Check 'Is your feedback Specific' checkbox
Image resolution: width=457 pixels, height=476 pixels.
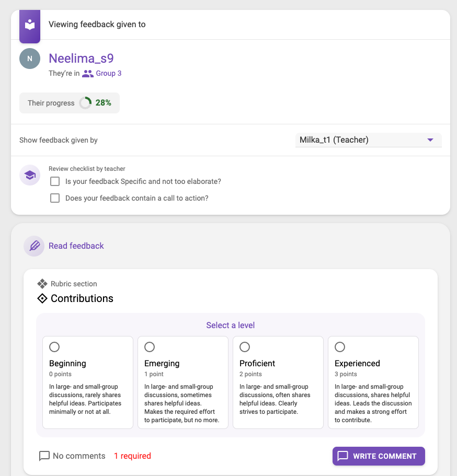tap(55, 181)
